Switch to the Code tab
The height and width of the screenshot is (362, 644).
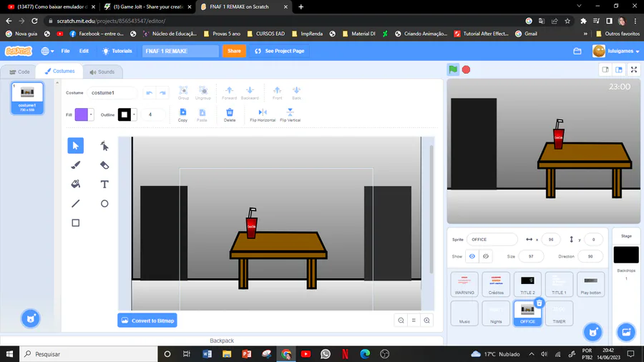click(x=19, y=72)
